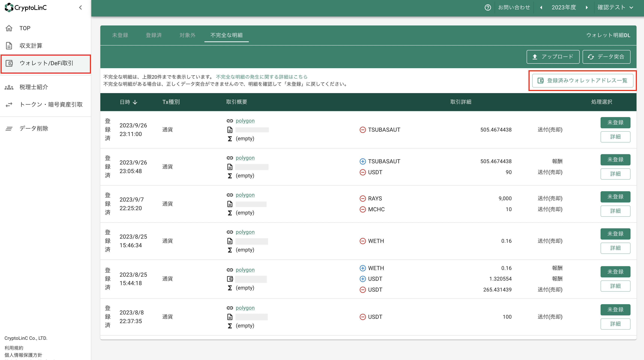Switch to the 登録済 tab
644x360 pixels.
pos(154,35)
